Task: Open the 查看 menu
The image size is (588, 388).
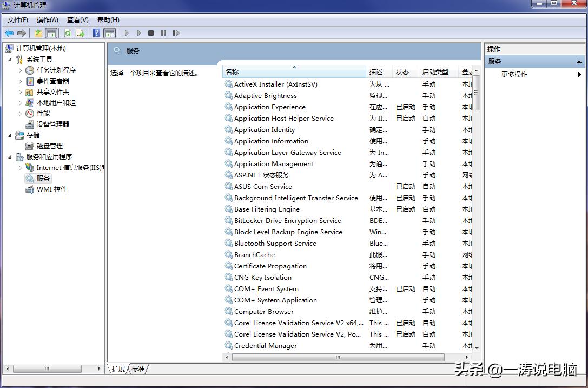Action: 77,19
